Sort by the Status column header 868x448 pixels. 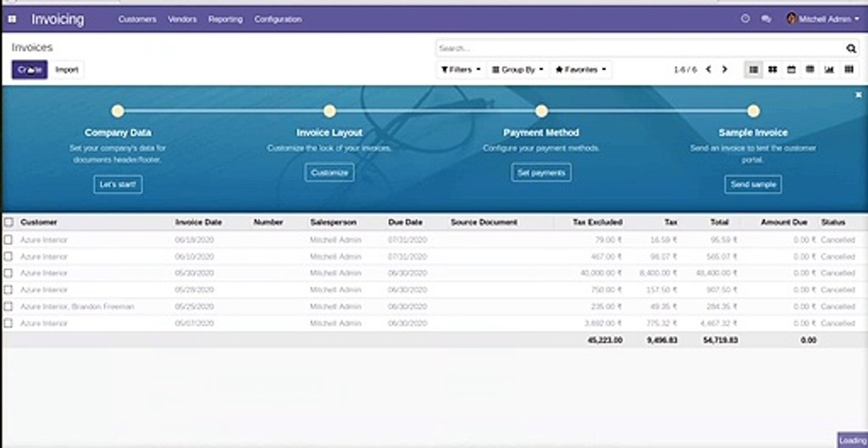[x=833, y=222]
